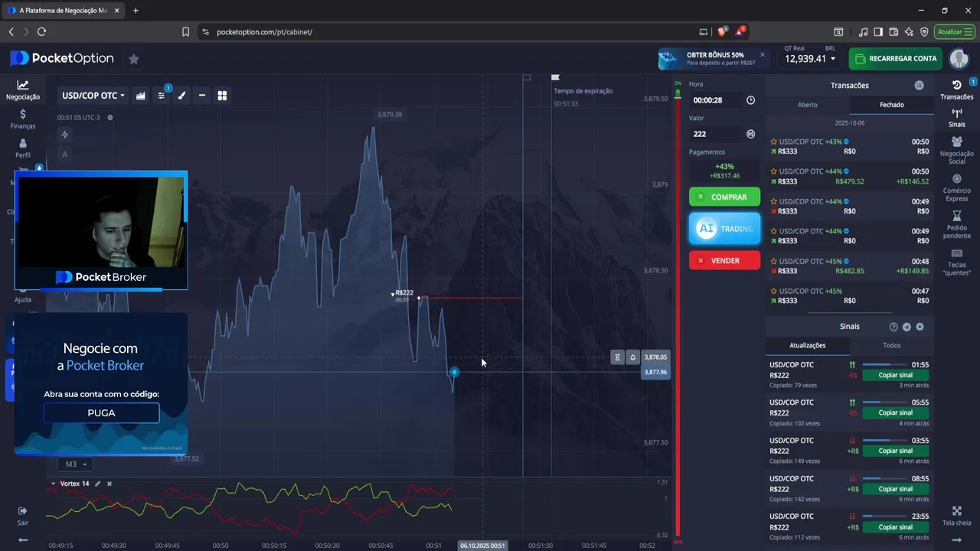Open the chart type selector icon

coord(141,96)
